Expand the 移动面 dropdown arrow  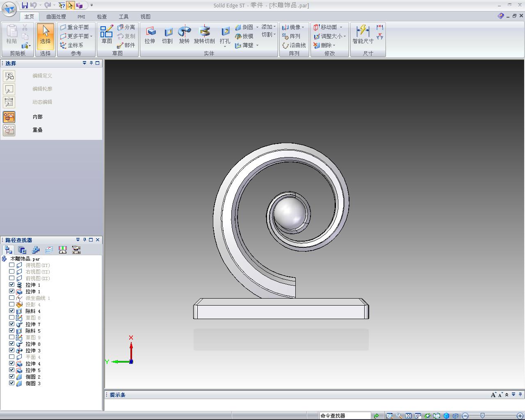340,27
